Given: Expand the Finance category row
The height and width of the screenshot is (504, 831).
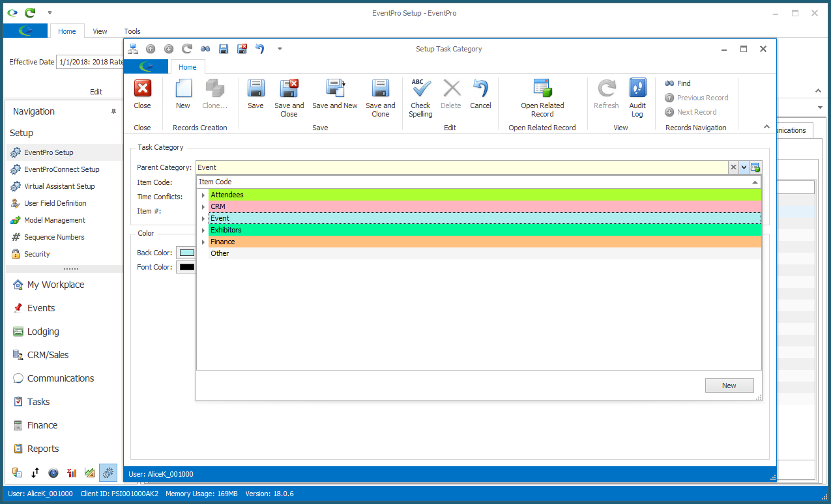Looking at the screenshot, I should pos(203,242).
